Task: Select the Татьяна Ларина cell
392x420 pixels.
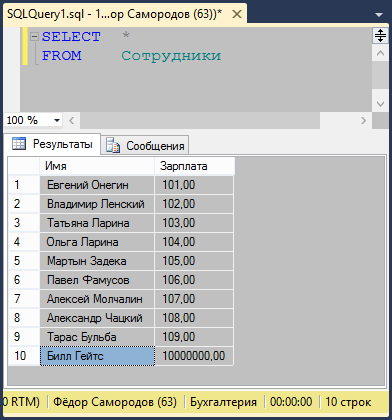Action: tap(97, 223)
